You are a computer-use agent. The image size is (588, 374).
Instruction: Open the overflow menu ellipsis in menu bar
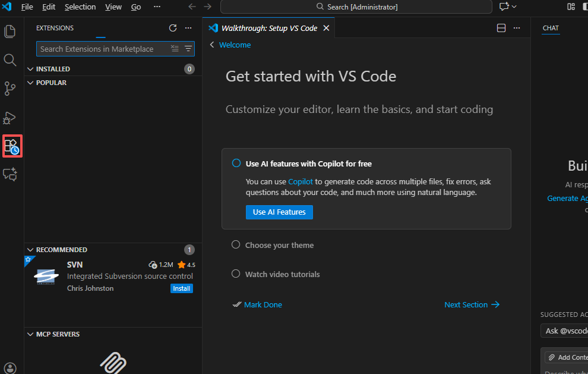[x=157, y=7]
